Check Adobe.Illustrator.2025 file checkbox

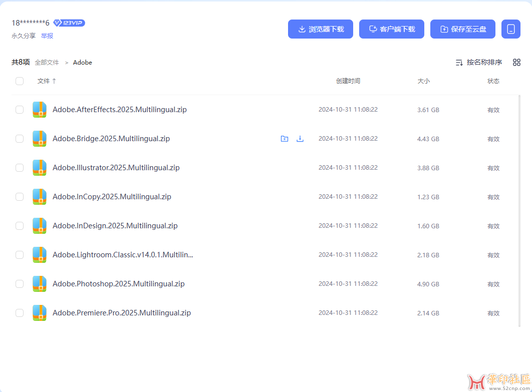coord(20,168)
